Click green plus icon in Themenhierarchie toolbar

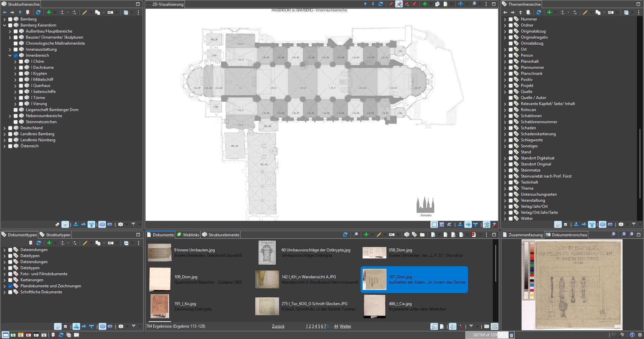(x=549, y=12)
